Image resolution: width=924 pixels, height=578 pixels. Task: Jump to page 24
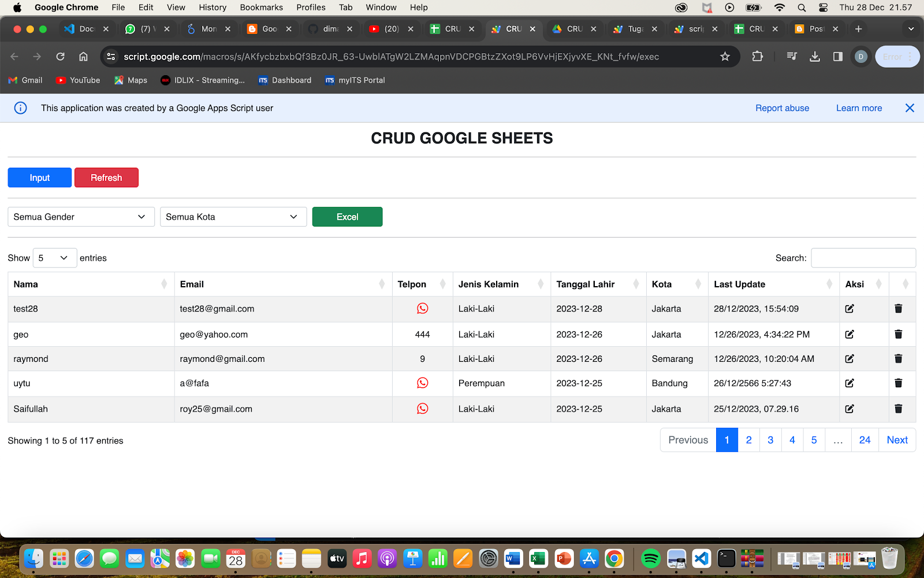tap(865, 440)
